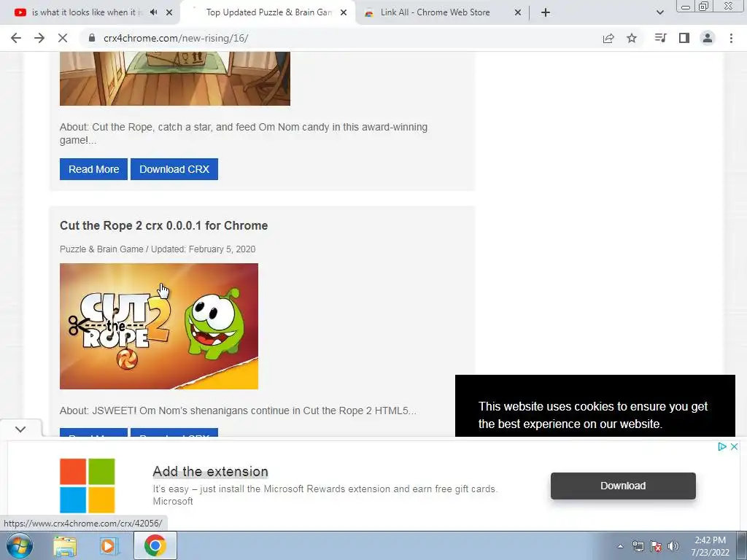Open the media controls icon

click(660, 38)
